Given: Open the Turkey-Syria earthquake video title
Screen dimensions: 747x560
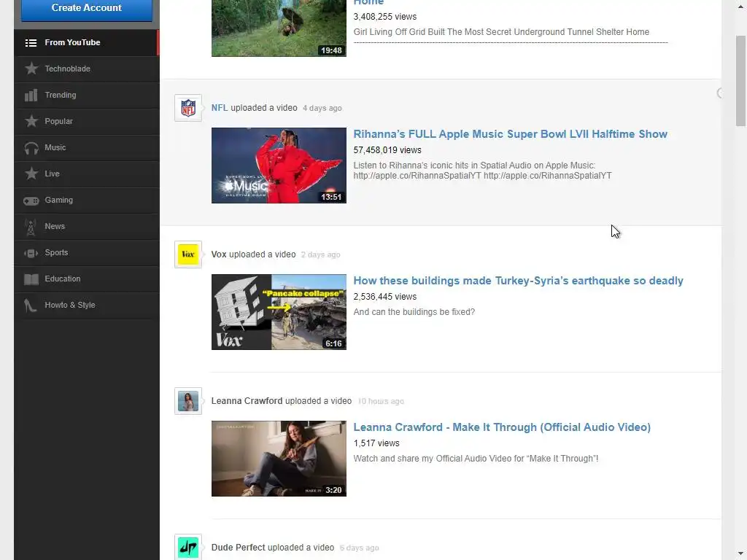Looking at the screenshot, I should click(519, 281).
